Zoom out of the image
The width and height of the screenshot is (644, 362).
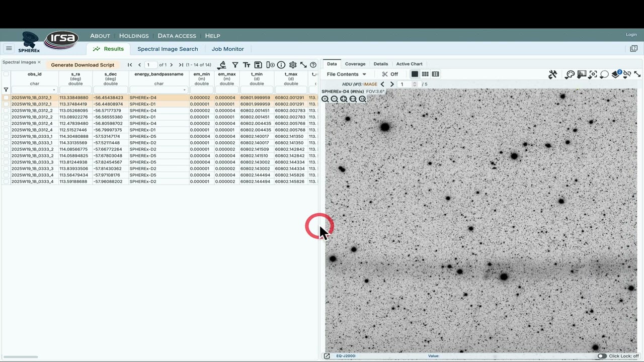[335, 99]
